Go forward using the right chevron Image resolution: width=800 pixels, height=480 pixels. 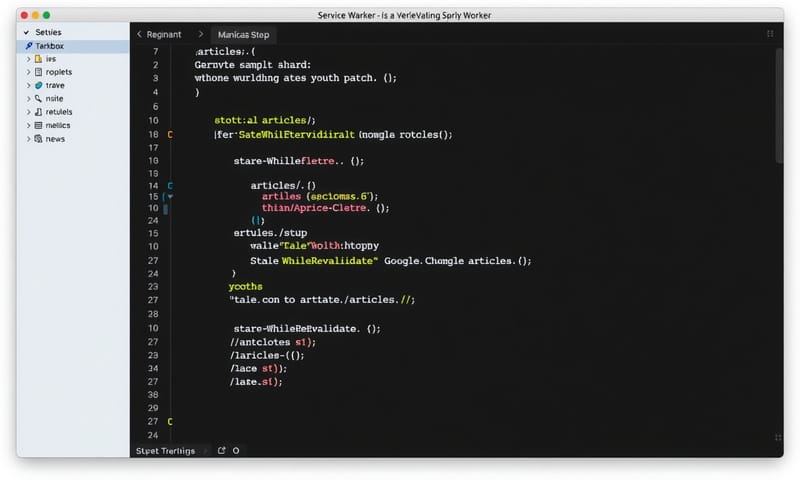[201, 34]
